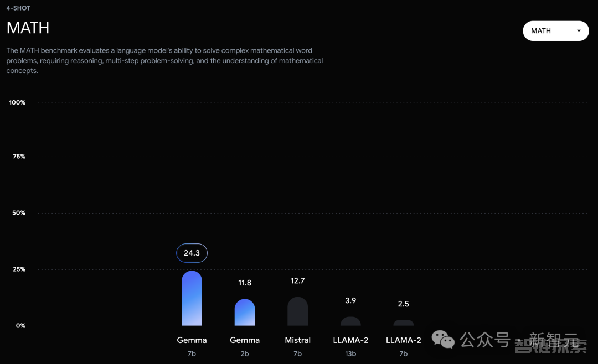The width and height of the screenshot is (598, 364).
Task: Select the Gemma 7b bar
Action: click(192, 298)
